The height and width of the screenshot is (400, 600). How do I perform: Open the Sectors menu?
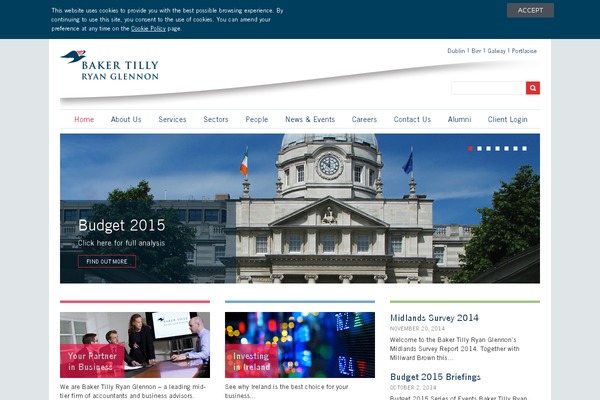coord(216,119)
